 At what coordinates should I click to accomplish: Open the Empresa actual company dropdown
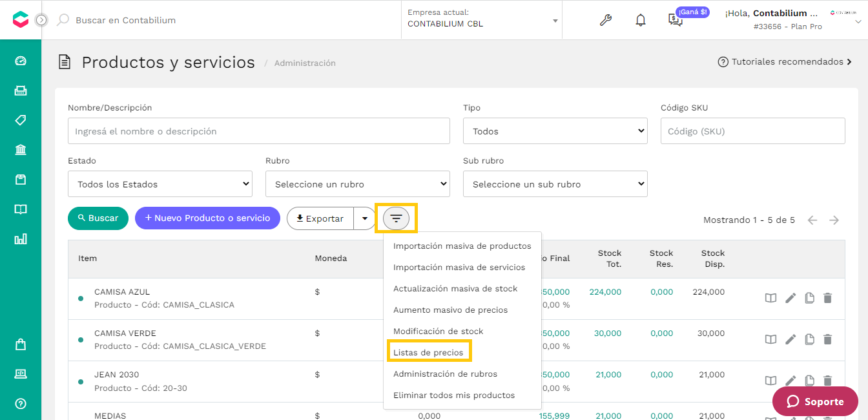[x=482, y=19]
